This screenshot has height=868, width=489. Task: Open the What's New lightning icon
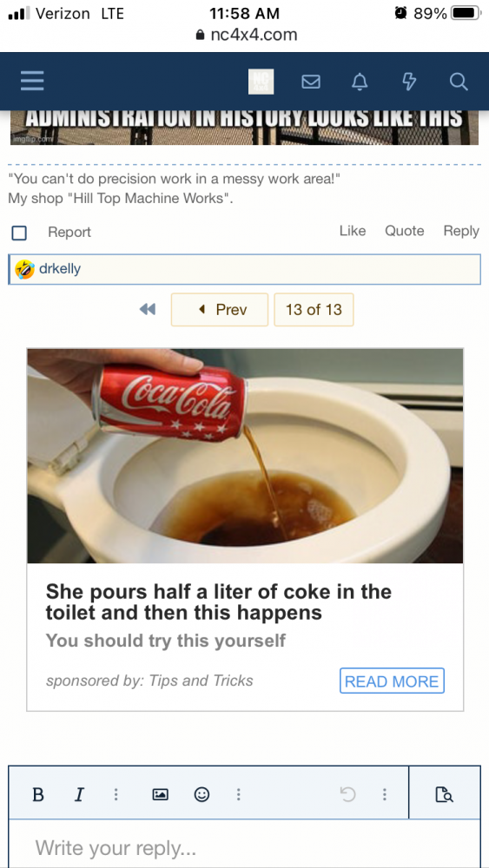coord(408,82)
